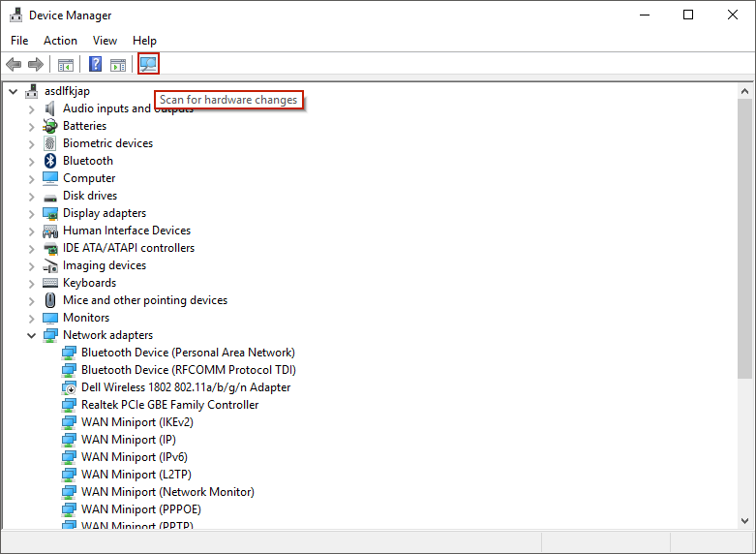
Task: Select Bluetooth Device (RFCOMM Protocol TDI)
Action: click(x=189, y=370)
